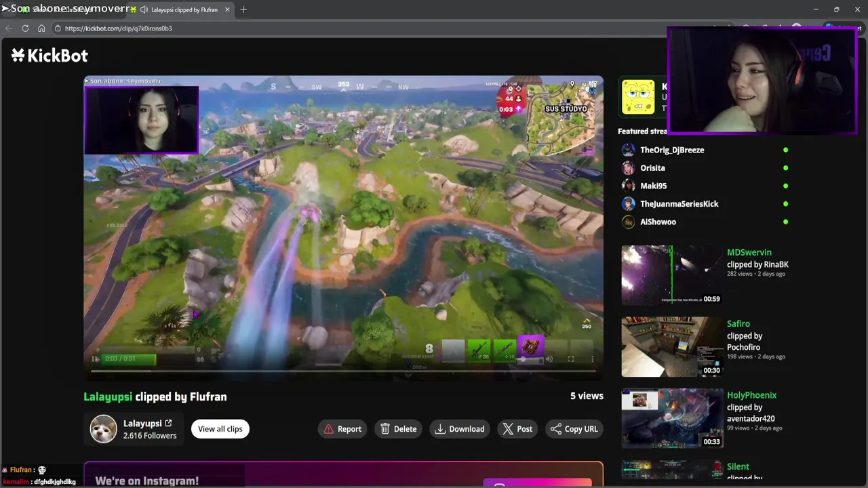Click Featured streamers heading
868x488 pixels.
click(642, 131)
